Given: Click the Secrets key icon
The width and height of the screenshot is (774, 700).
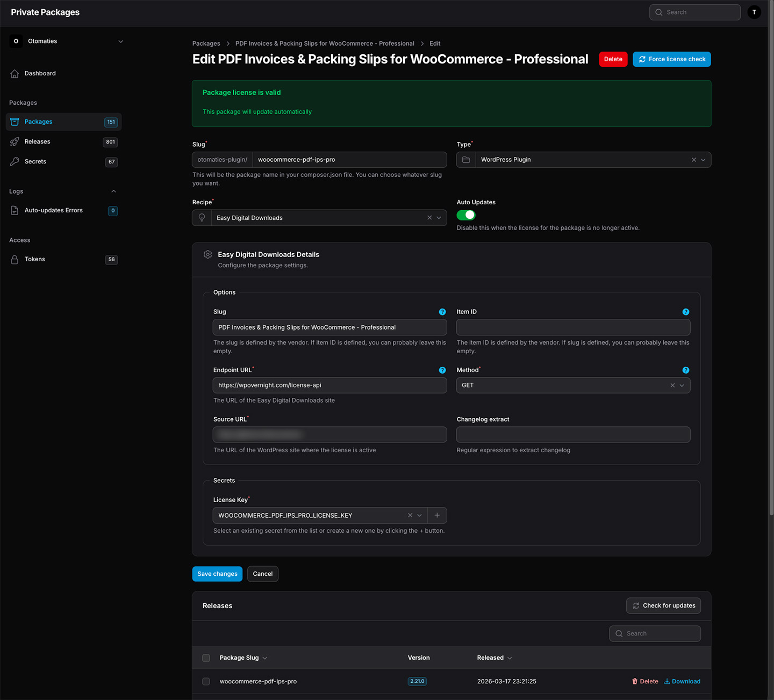Looking at the screenshot, I should pyautogui.click(x=15, y=162).
